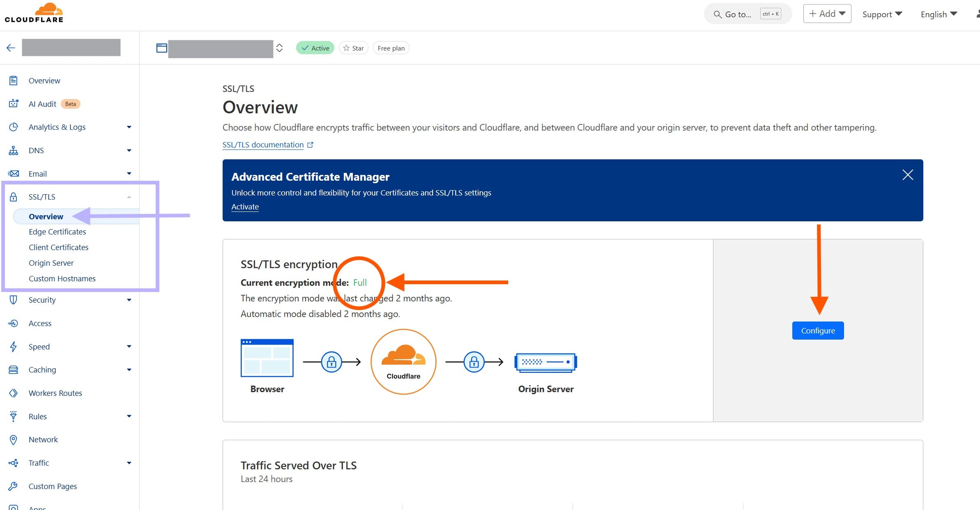Open the SSL/TLS documentation link
Image resolution: width=980 pixels, height=510 pixels.
(x=263, y=145)
